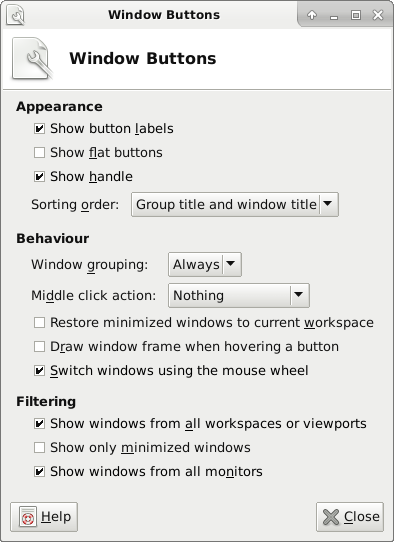Toggle the Show handle checkbox
Viewport: 394px width, 542px height.
39,177
